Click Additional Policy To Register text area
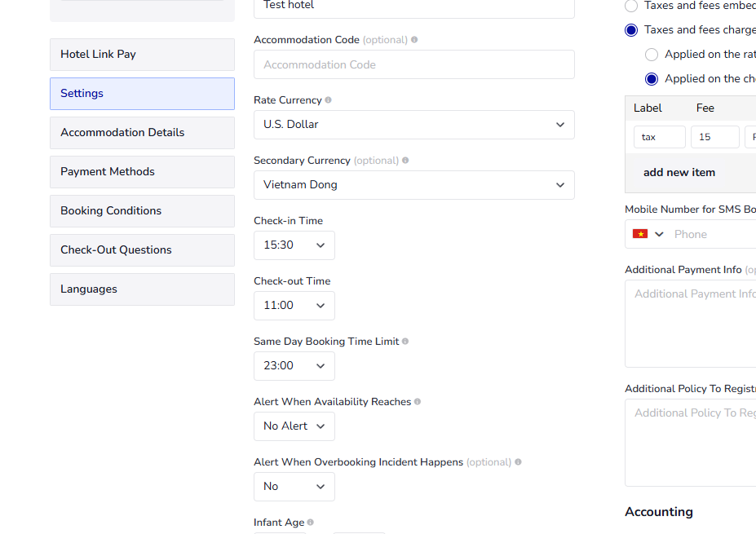Viewport: 756px width, 534px height. pyautogui.click(x=691, y=443)
